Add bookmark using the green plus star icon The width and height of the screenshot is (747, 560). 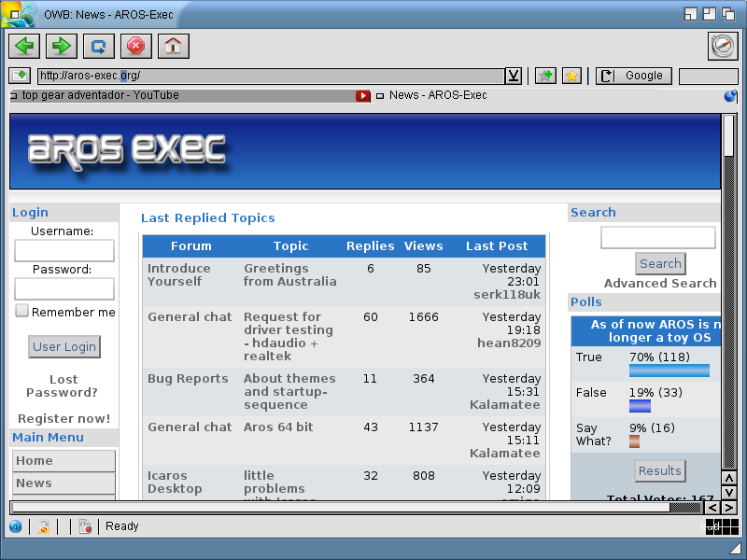coord(545,76)
